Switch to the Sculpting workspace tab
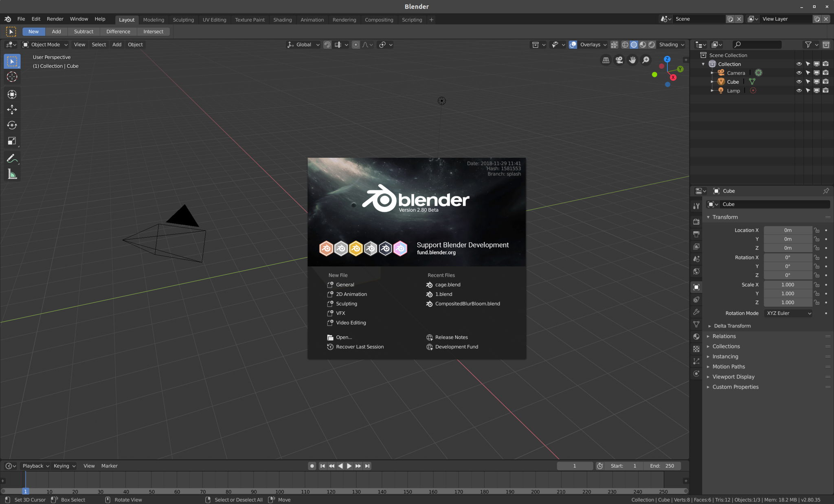 183,20
